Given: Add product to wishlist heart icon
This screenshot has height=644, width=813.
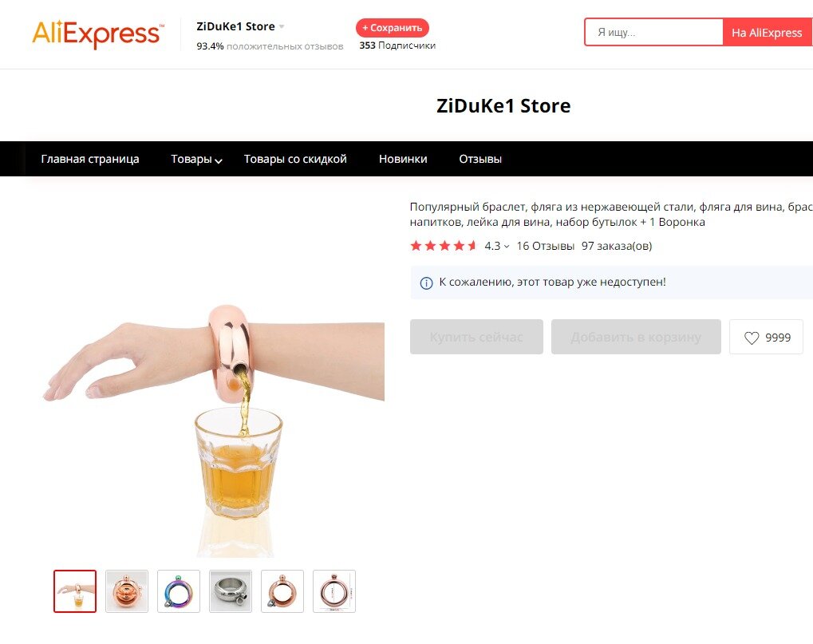Looking at the screenshot, I should [x=752, y=338].
